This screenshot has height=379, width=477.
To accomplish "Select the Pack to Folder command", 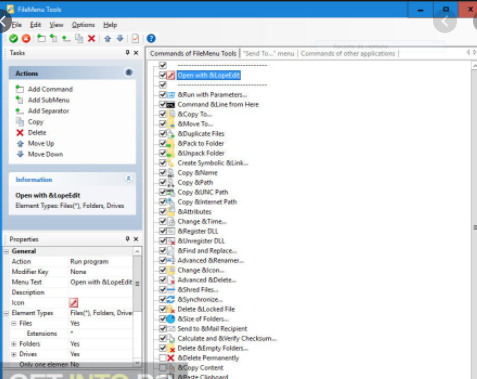I will tap(201, 143).
